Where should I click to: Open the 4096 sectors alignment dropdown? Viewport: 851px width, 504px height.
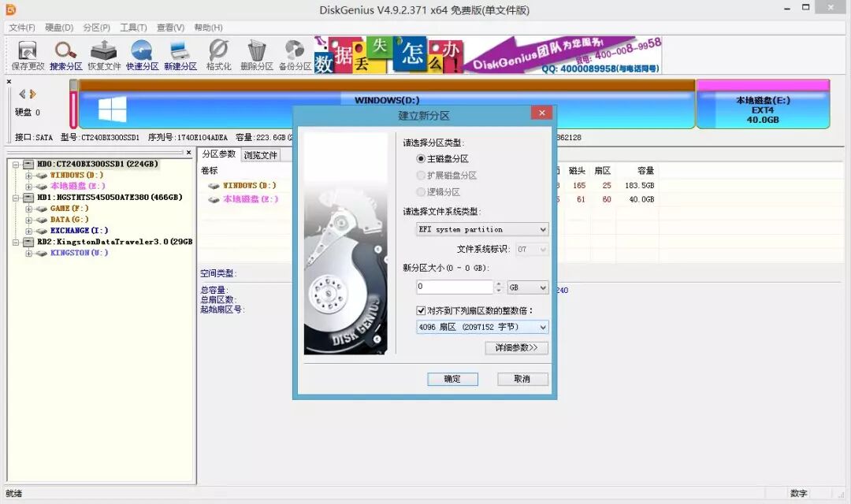pos(482,327)
